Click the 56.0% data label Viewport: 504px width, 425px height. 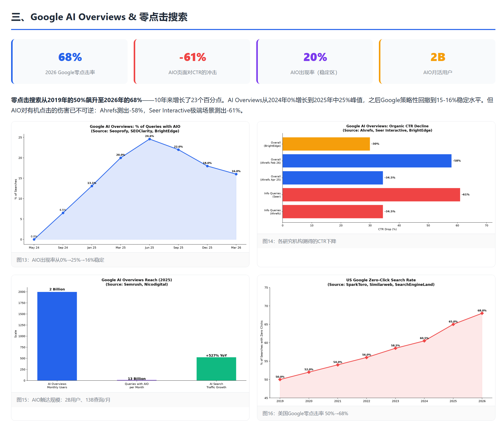[x=367, y=355]
